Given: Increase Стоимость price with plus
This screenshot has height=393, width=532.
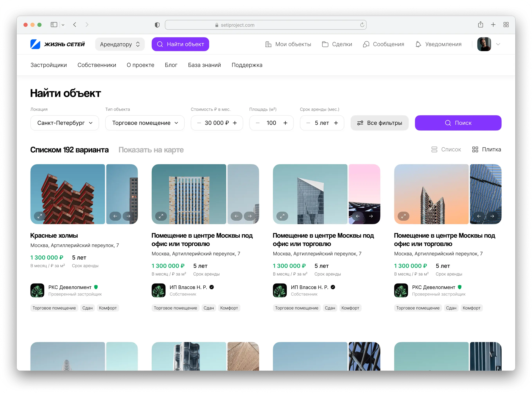Looking at the screenshot, I should (235, 123).
